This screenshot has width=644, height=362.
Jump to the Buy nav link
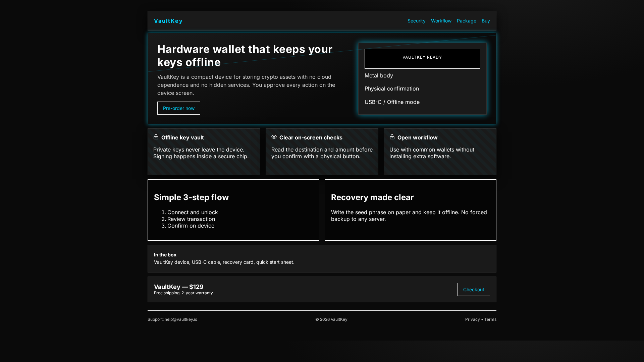(486, 21)
